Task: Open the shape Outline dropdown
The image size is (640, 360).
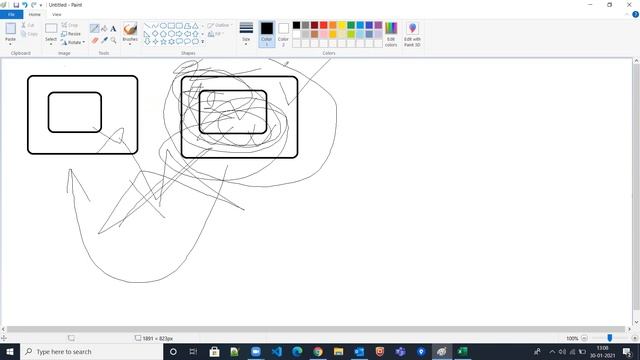Action: coord(220,25)
